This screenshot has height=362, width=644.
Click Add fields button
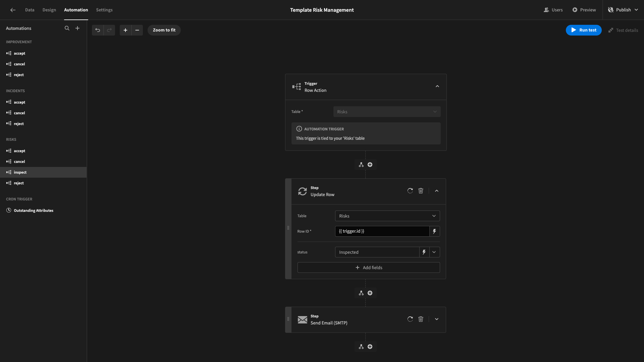point(369,267)
